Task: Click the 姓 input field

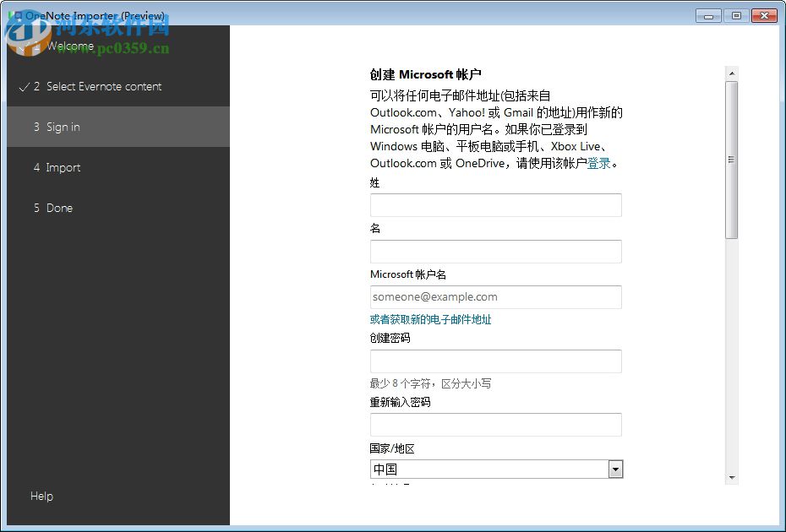Action: pos(495,204)
